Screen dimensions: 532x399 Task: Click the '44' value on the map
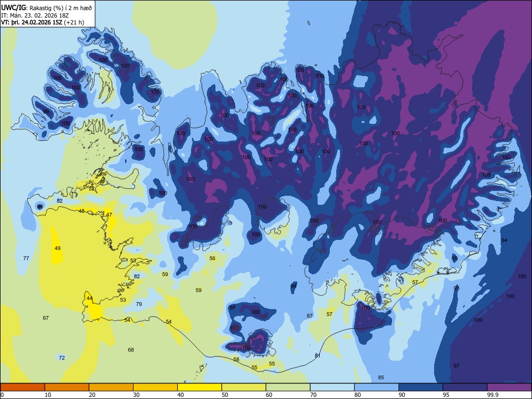click(x=89, y=298)
